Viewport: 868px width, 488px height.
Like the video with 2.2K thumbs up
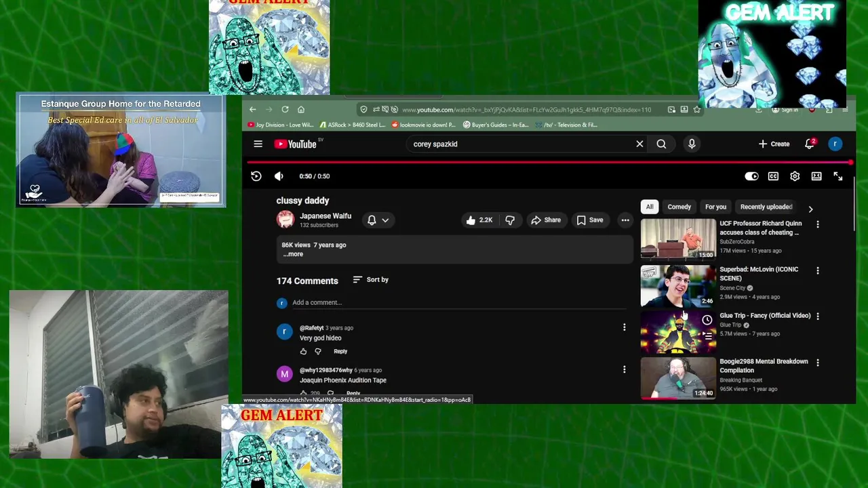coord(479,220)
